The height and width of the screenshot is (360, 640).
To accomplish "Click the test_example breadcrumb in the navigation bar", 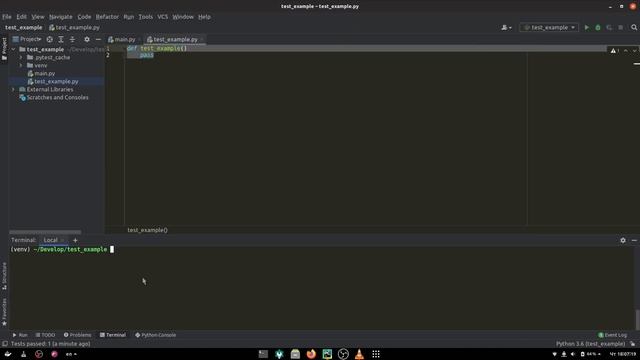I will tap(24, 27).
